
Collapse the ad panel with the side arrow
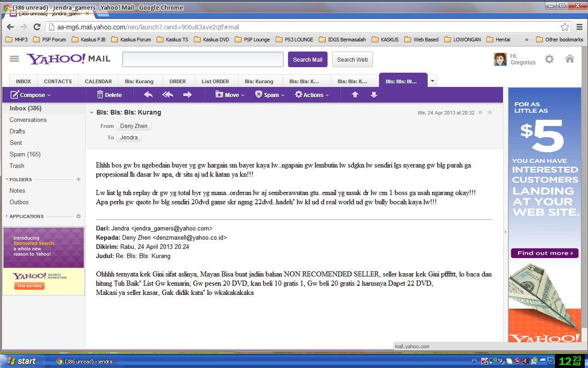click(x=506, y=232)
